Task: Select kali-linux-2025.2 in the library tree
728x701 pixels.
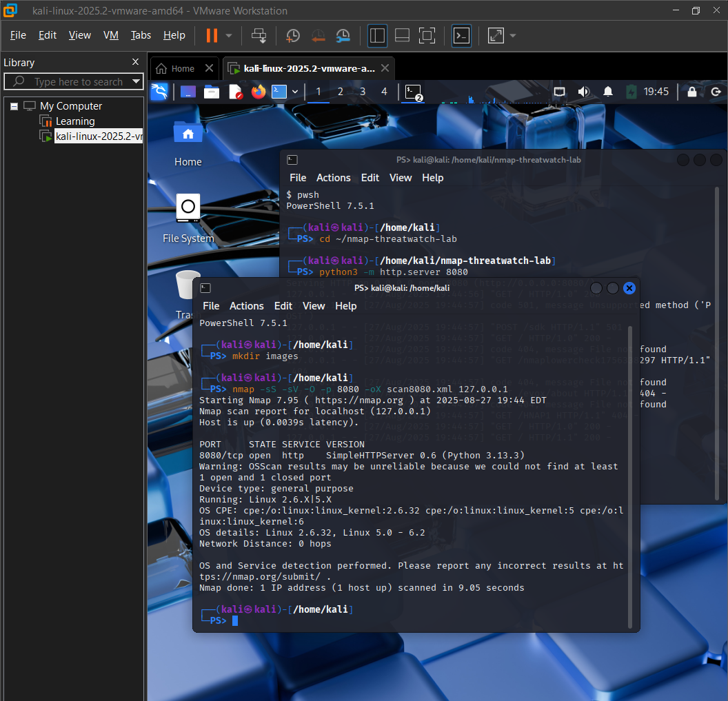Action: click(99, 136)
